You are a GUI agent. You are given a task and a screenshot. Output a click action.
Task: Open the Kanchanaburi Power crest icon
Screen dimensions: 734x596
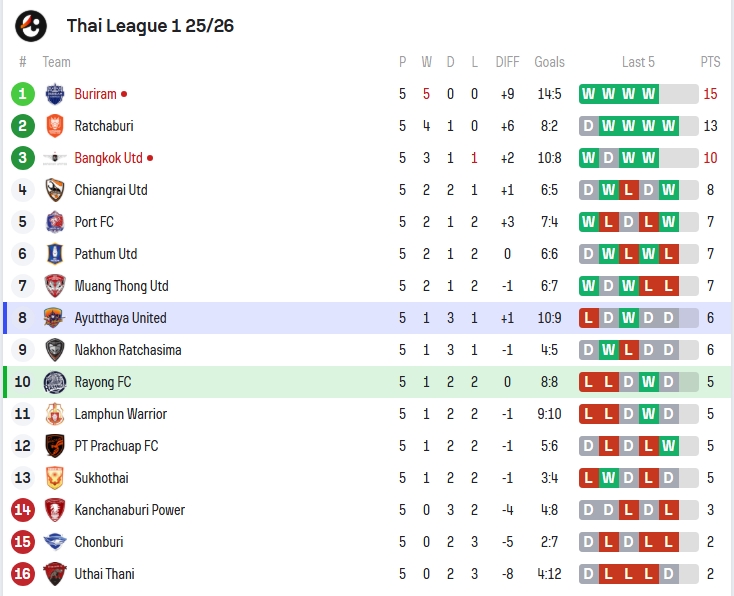[x=55, y=510]
